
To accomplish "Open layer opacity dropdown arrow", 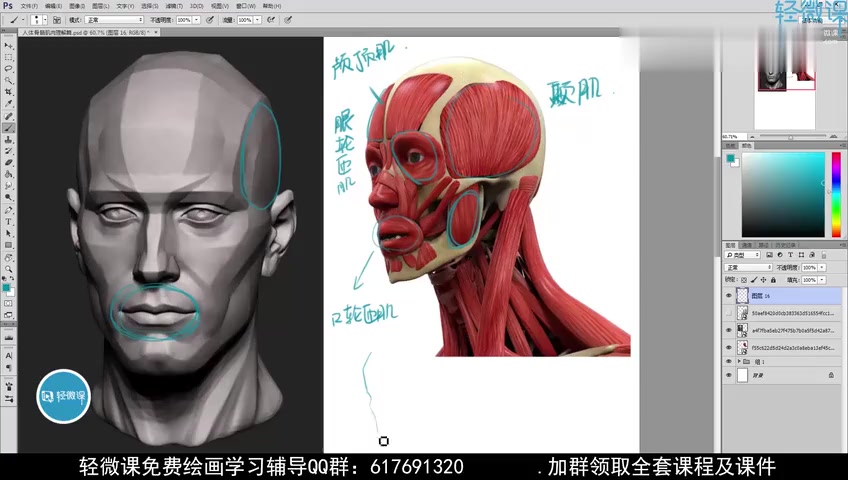I will click(822, 268).
